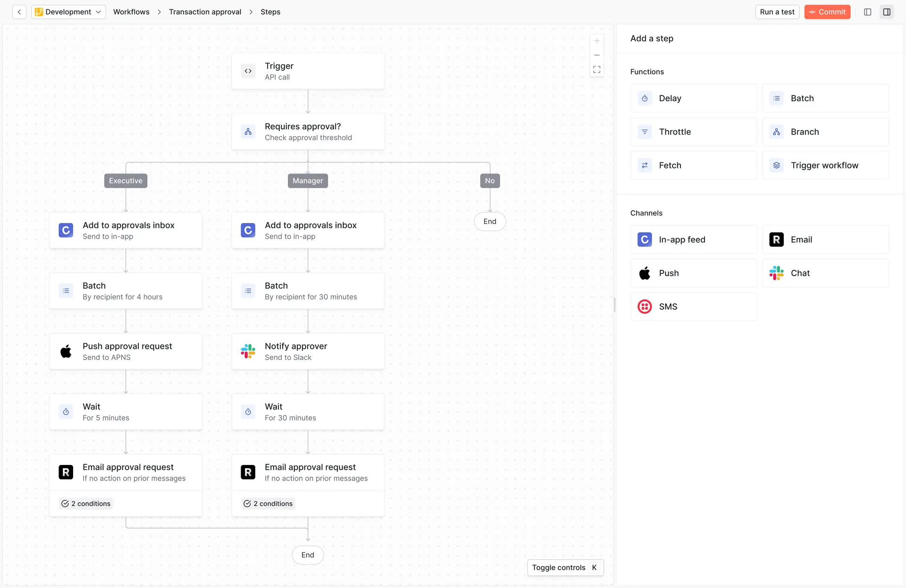Click the back arrow beside the breadcrumb
The width and height of the screenshot is (906, 588).
point(19,12)
